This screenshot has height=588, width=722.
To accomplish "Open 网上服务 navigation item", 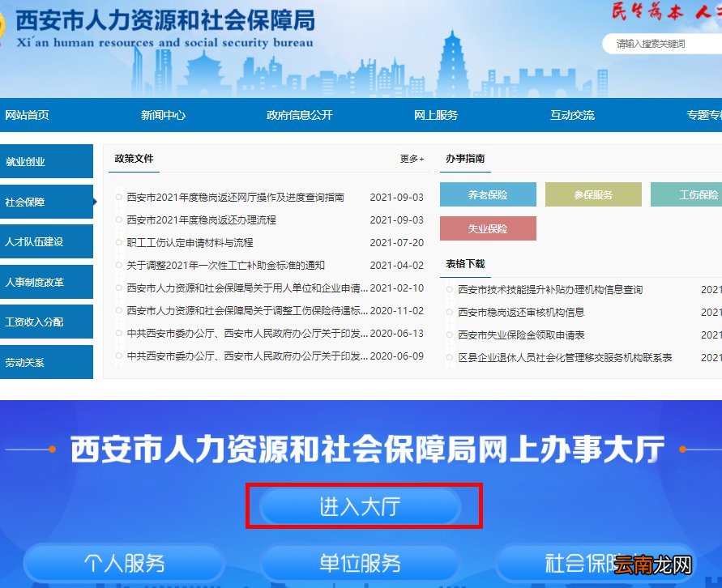I will (436, 115).
